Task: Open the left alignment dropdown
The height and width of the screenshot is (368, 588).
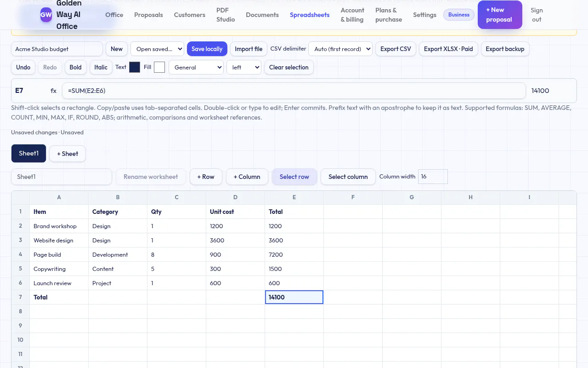Action: pyautogui.click(x=244, y=67)
